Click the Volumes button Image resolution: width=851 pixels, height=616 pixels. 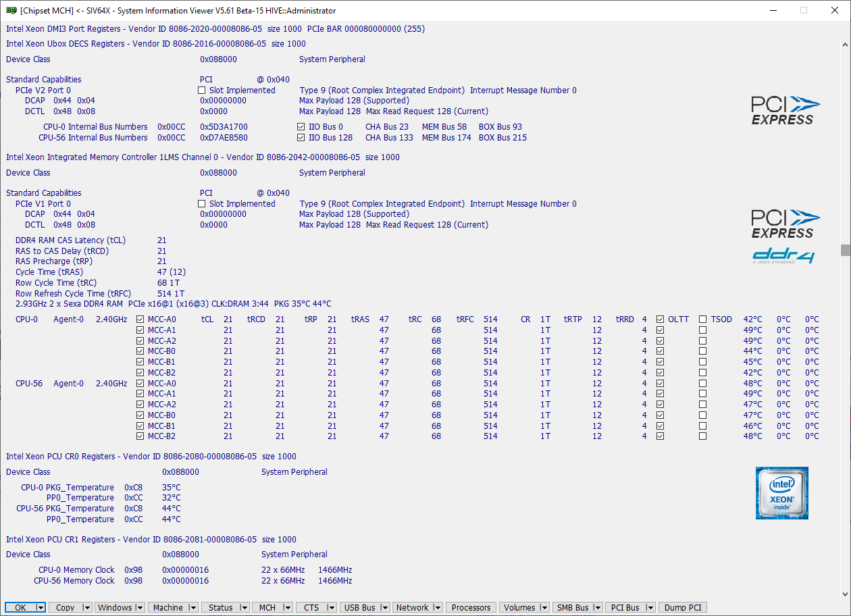[525, 608]
